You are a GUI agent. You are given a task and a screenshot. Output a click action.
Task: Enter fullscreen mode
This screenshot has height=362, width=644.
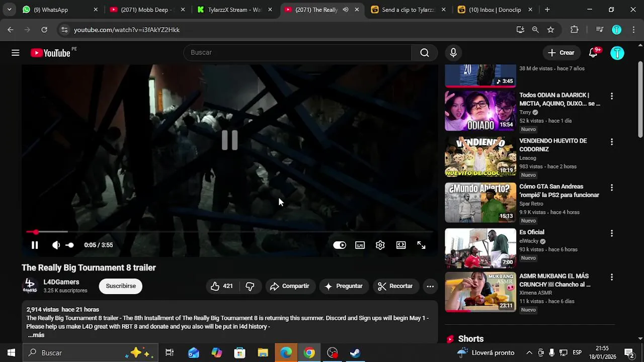pos(421,245)
